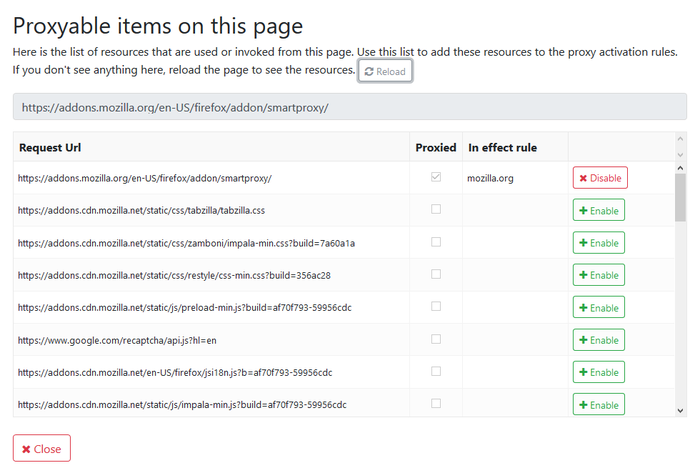Enable proxy for css-min.css resource
The image size is (700, 468).
pos(598,275)
